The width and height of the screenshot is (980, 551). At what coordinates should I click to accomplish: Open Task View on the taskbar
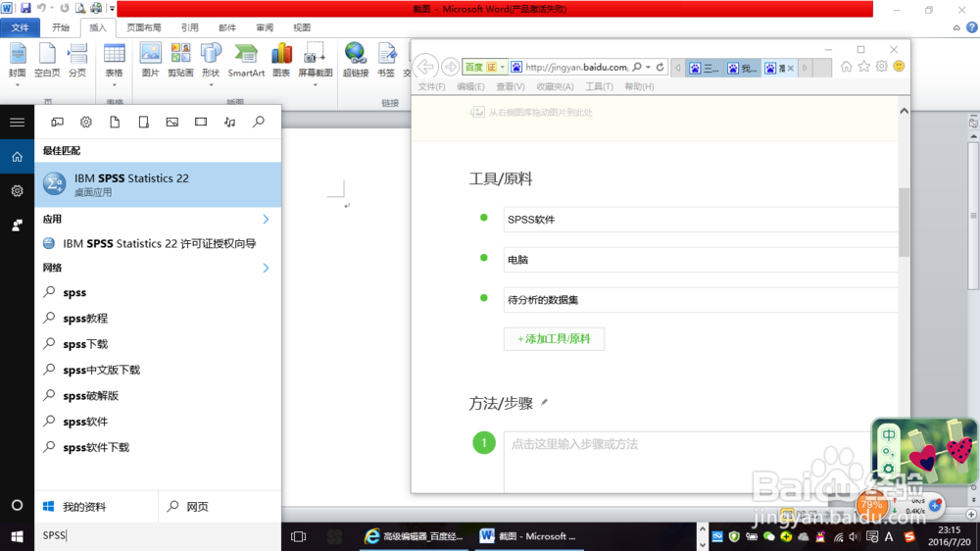pyautogui.click(x=299, y=536)
